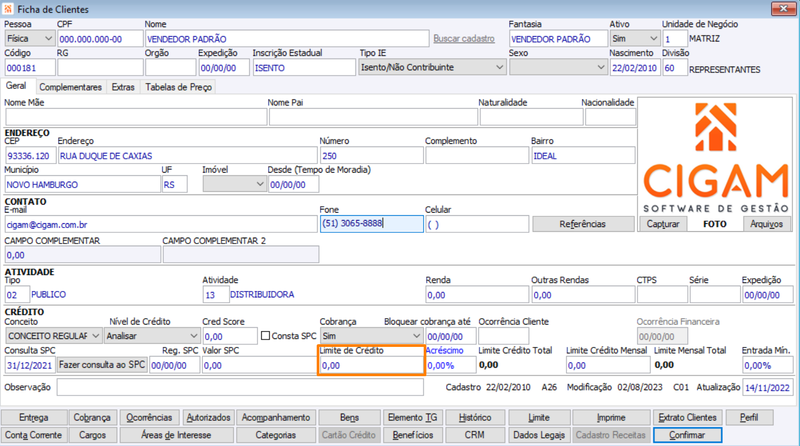The width and height of the screenshot is (800, 446).
Task: Click the Limite button
Action: 539,417
